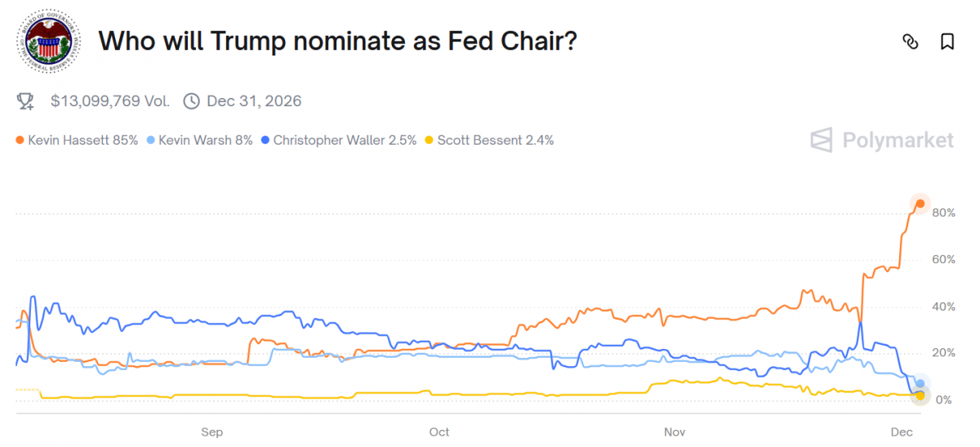980x447 pixels.
Task: Select the Kevin Warsh 8% legend label
Action: (x=205, y=141)
